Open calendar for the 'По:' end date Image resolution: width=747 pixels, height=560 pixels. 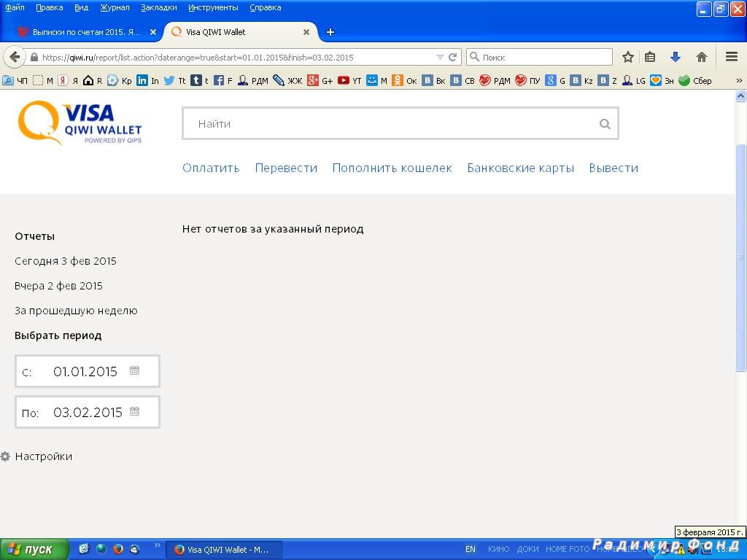(x=134, y=411)
